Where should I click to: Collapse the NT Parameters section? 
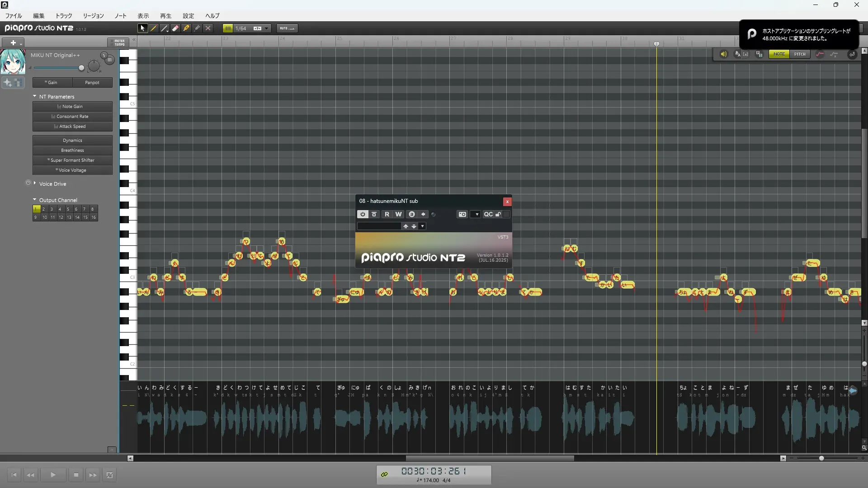35,96
